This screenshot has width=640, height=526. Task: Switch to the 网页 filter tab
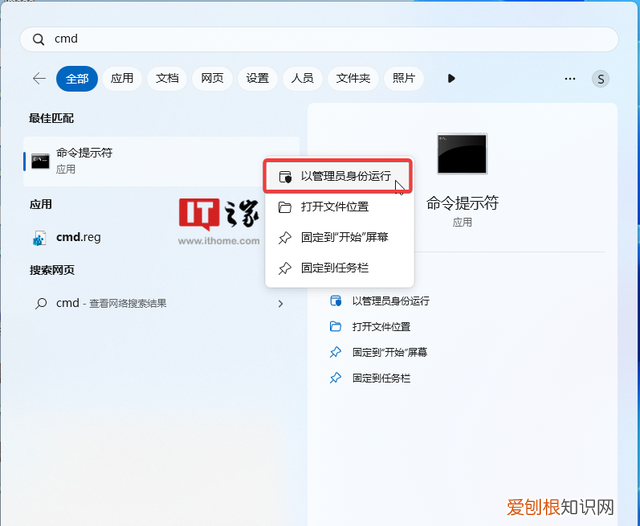click(x=212, y=78)
